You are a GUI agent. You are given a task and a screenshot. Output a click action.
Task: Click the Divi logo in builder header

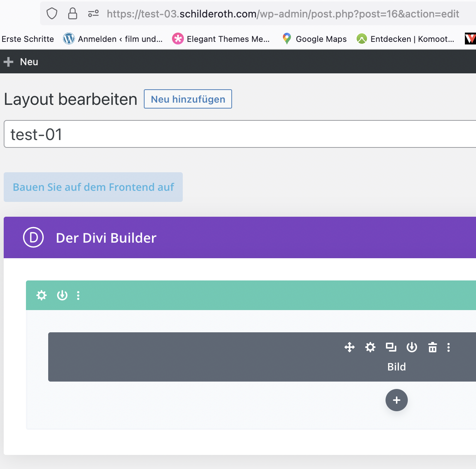pyautogui.click(x=33, y=237)
